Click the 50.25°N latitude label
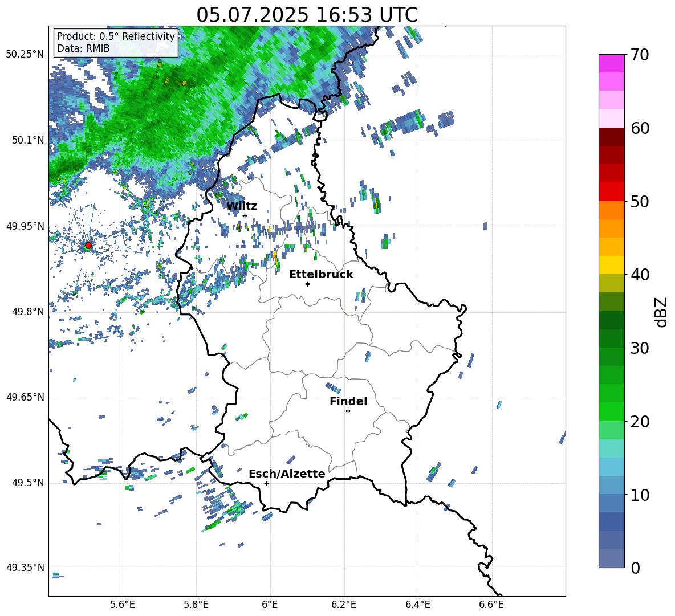Viewport: 675px width, 616px height. 25,55
